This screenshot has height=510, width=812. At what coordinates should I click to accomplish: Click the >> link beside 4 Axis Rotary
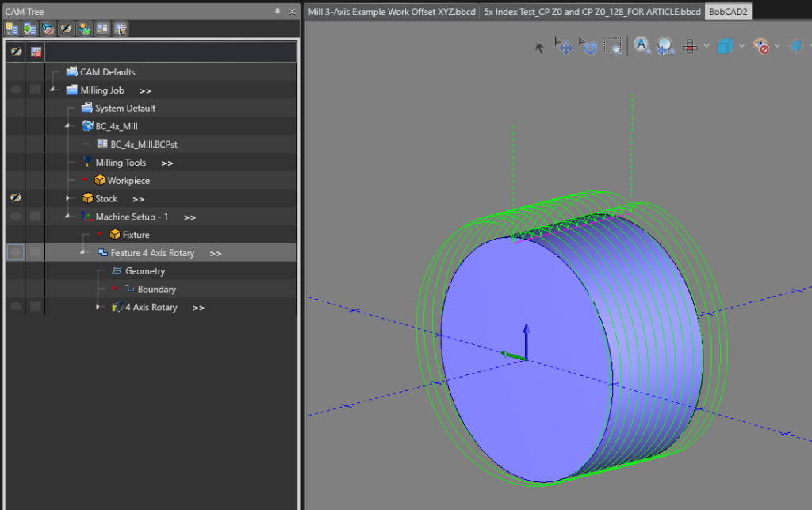click(197, 307)
